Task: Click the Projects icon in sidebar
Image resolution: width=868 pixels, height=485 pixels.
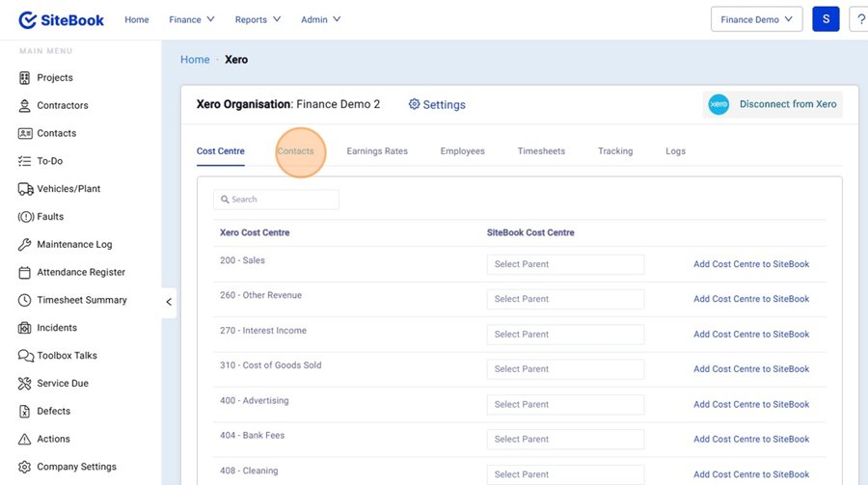Action: point(25,78)
